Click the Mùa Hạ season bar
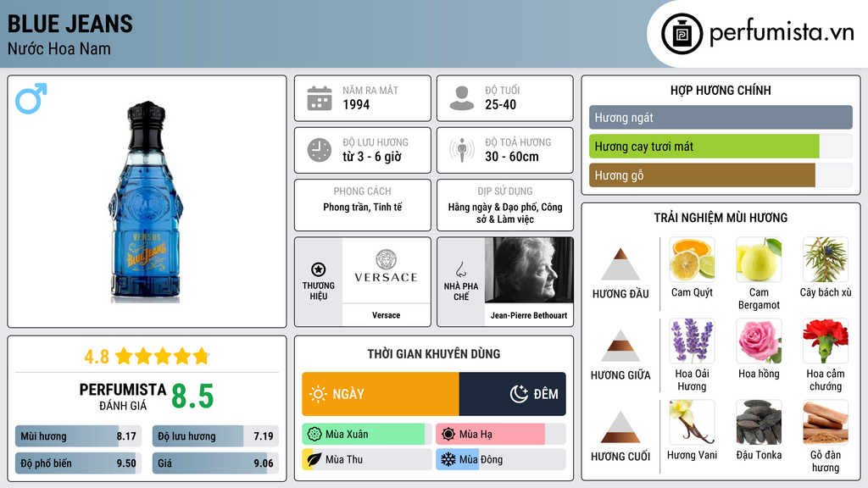868x488 pixels. coord(490,434)
